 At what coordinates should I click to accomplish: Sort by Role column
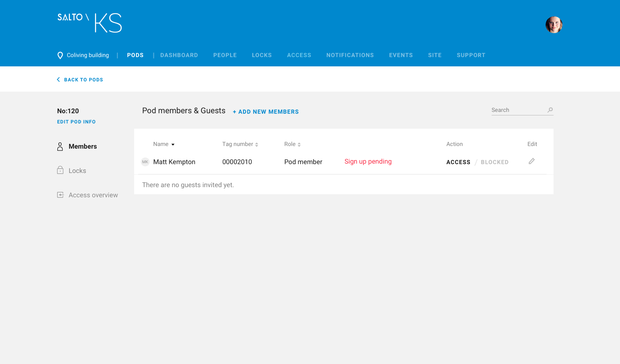coord(293,144)
